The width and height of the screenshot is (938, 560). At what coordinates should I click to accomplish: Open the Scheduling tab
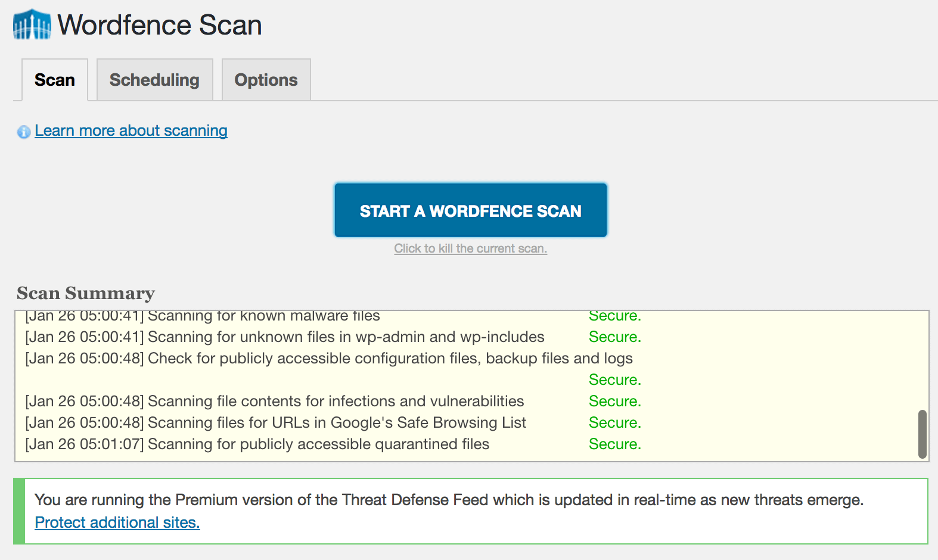(154, 80)
